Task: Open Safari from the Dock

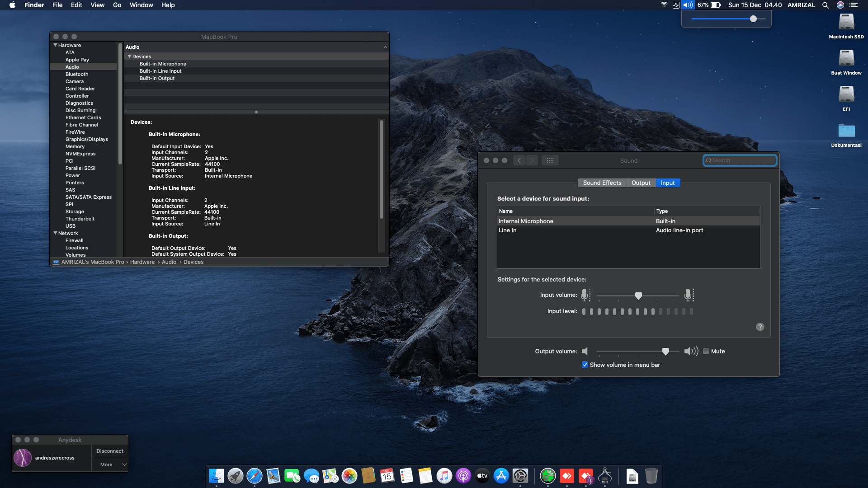Action: click(x=255, y=476)
